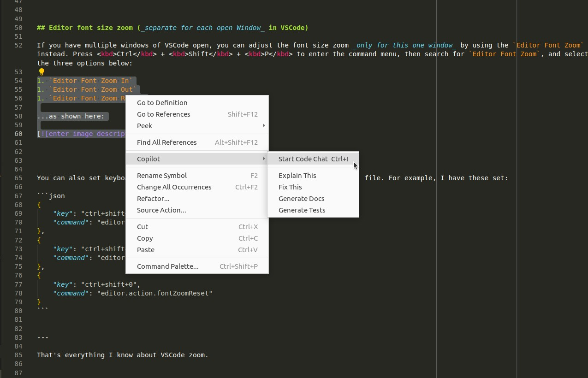Click line number 60 in the gutter
The width and height of the screenshot is (588, 378).
(18, 134)
